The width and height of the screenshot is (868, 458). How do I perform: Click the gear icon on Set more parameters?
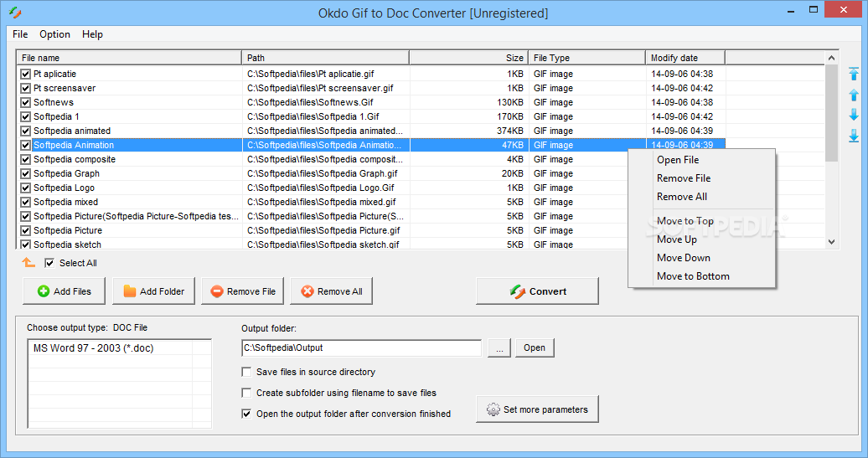point(493,409)
